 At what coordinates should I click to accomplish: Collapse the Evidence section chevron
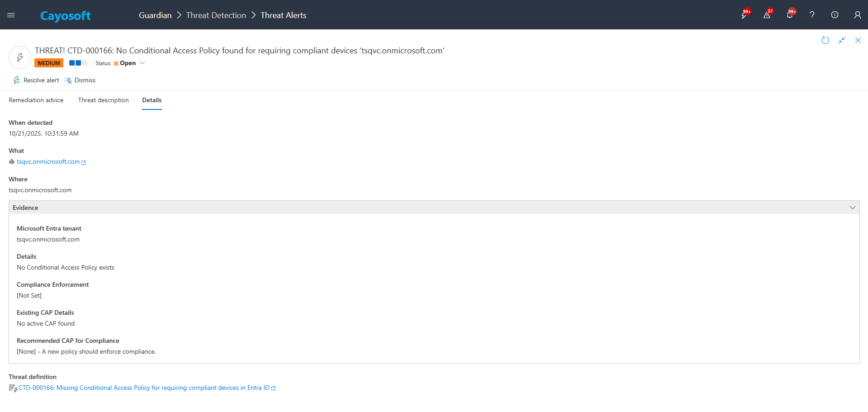[852, 208]
